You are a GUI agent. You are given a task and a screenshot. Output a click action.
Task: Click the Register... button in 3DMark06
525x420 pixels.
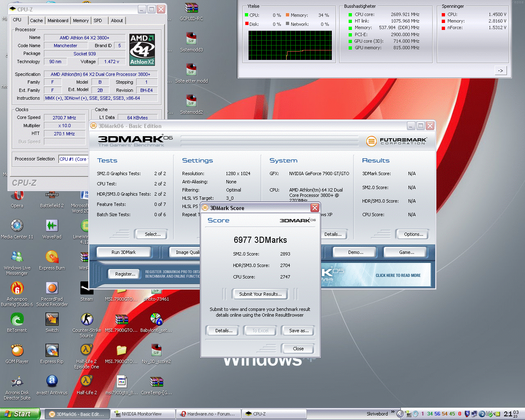[x=125, y=274]
